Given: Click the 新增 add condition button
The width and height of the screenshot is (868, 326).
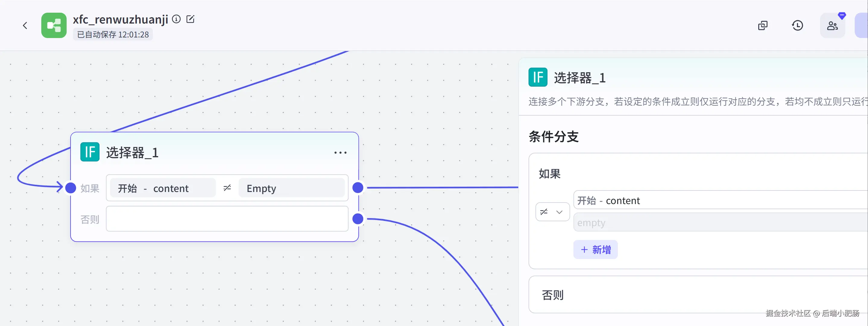Looking at the screenshot, I should 595,249.
